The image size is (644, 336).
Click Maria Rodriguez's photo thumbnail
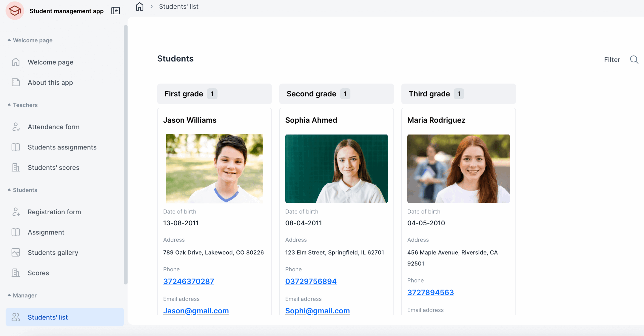coord(458,169)
